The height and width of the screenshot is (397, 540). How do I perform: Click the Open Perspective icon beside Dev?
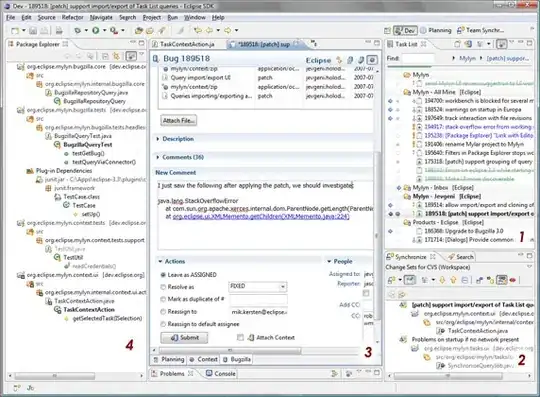pyautogui.click(x=387, y=31)
